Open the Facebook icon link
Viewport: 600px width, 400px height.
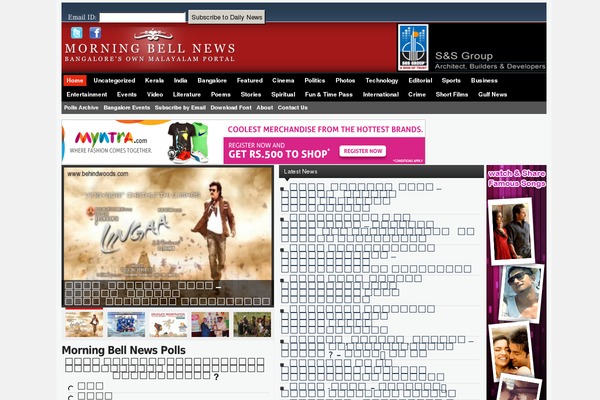(95, 33)
